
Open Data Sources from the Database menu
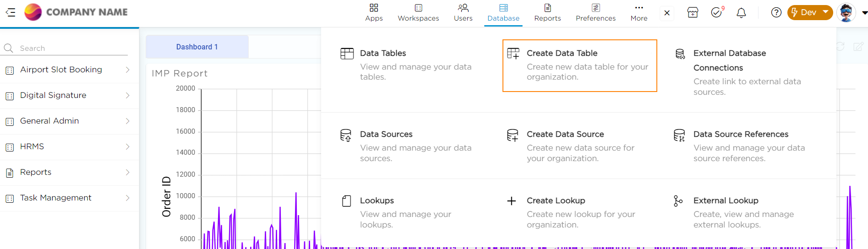[386, 135]
